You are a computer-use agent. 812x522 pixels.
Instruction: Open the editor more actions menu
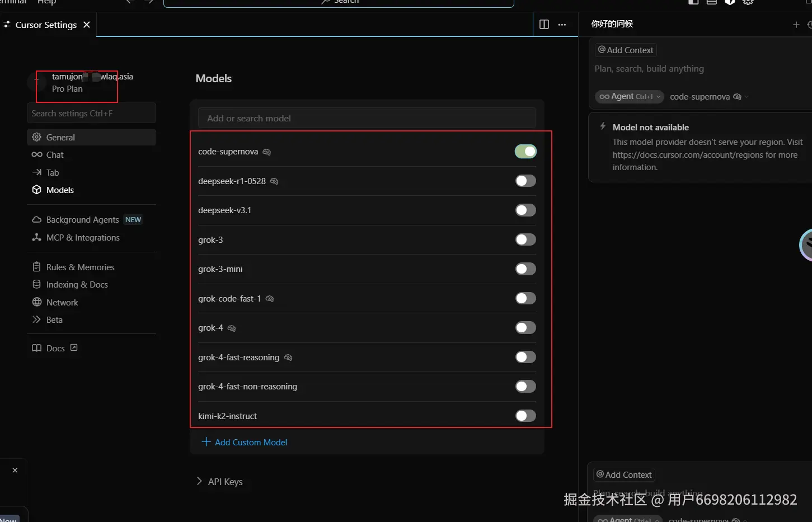(562, 25)
